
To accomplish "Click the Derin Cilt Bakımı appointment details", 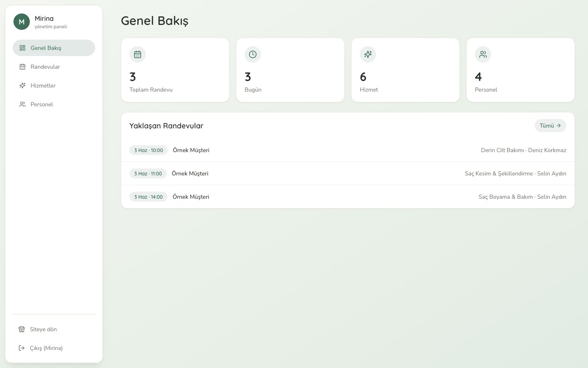I will pos(523,150).
